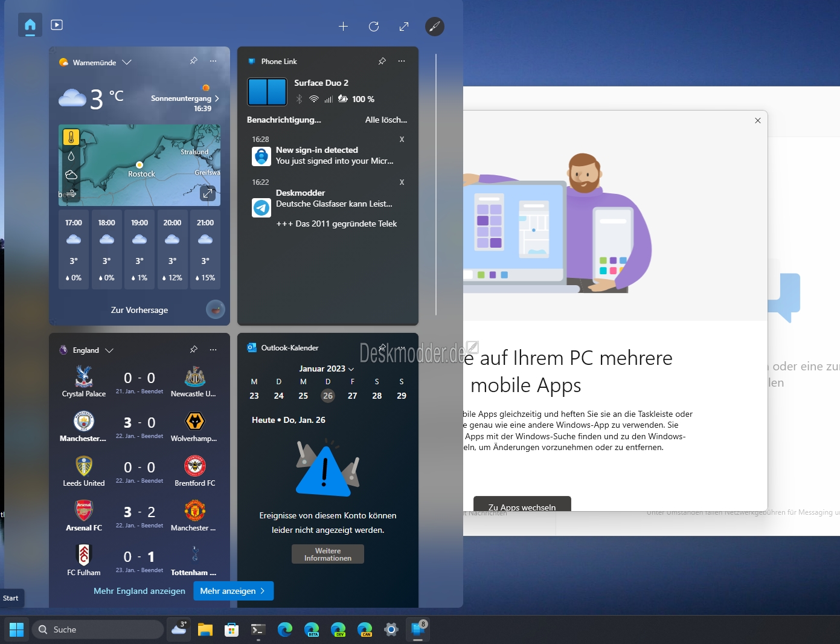The height and width of the screenshot is (644, 840).
Task: Dismiss the Deskmodder notification
Action: click(402, 182)
